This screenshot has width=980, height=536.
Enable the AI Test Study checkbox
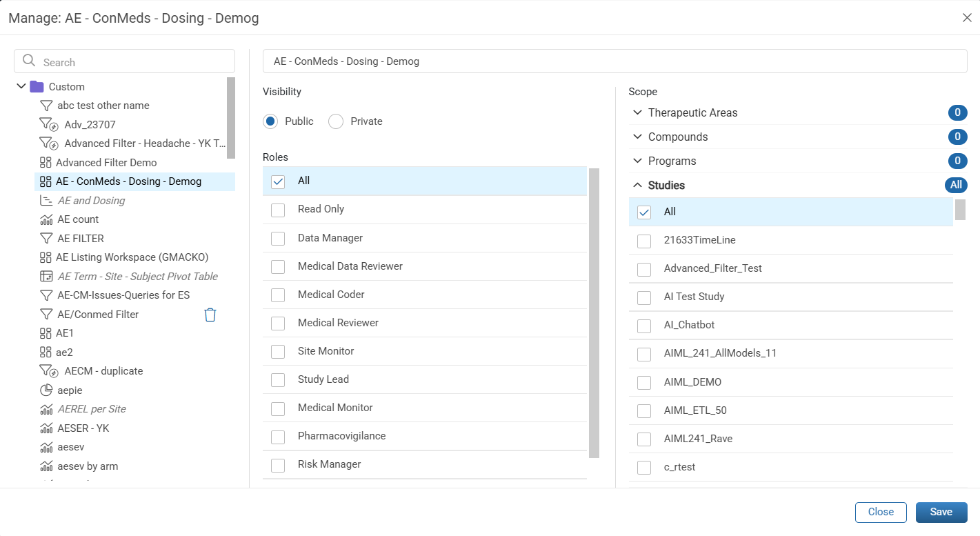(644, 297)
